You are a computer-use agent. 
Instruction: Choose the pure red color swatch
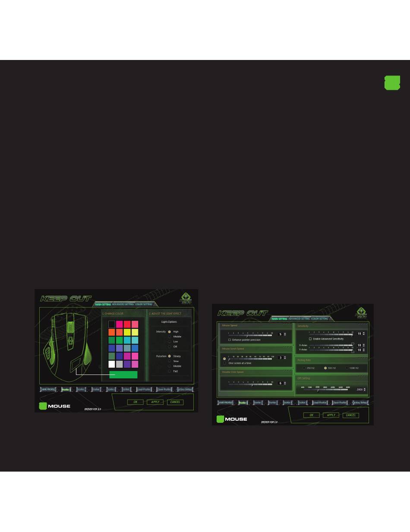127,324
